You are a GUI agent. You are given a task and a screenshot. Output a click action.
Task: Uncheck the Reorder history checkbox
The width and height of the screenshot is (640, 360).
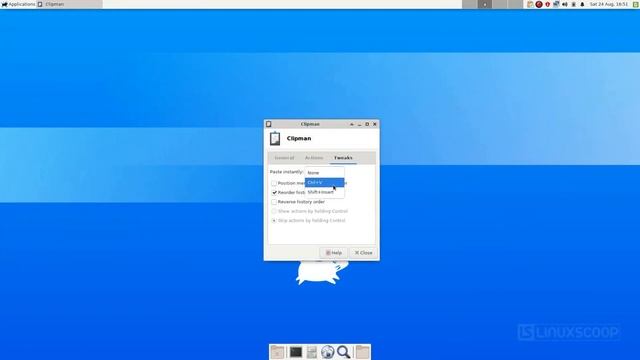[x=274, y=193]
